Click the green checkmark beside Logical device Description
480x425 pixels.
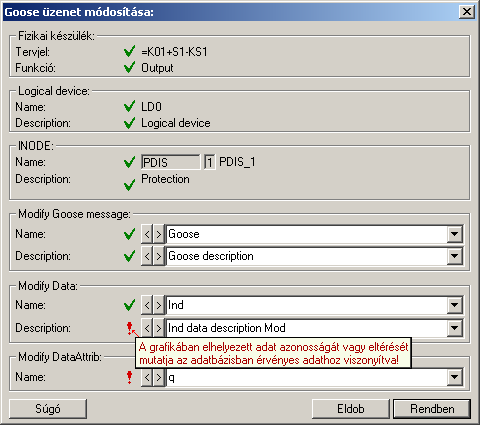point(129,123)
